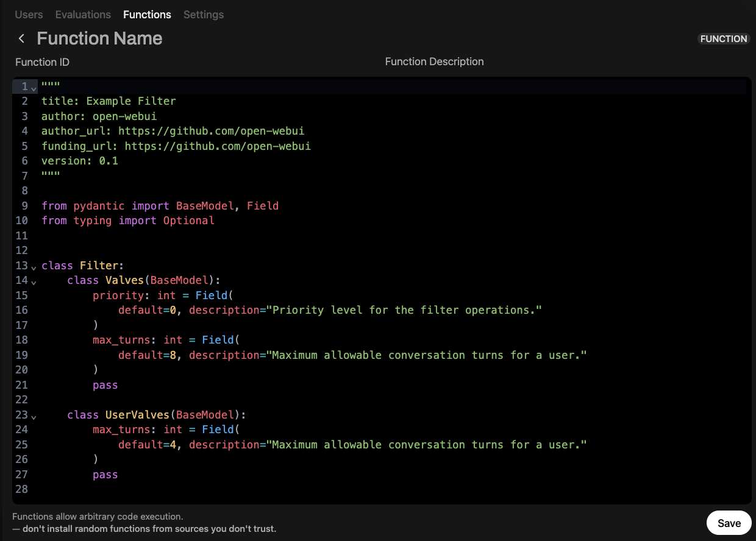This screenshot has height=541, width=756.
Task: Click the 'class Valves(BaseModel):' text
Action: coord(143,280)
